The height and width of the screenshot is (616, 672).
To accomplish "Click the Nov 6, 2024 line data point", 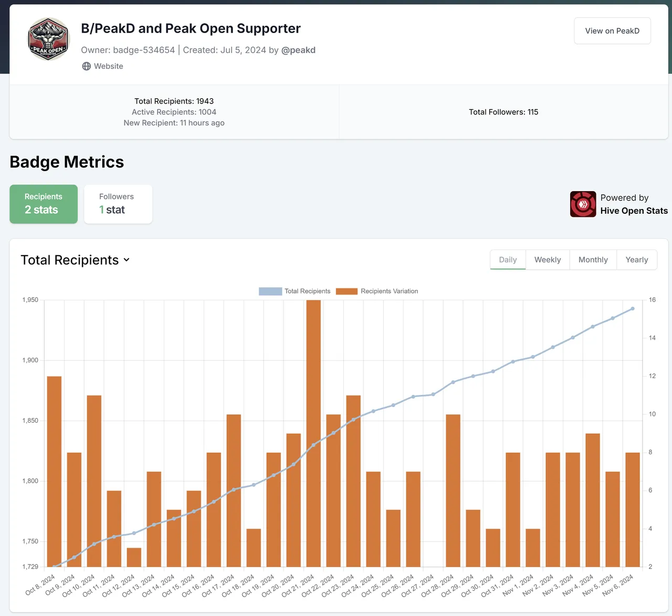I will [x=633, y=309].
